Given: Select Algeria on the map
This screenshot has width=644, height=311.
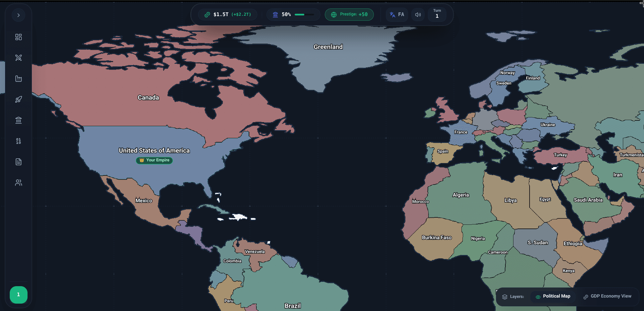Looking at the screenshot, I should pyautogui.click(x=461, y=195).
